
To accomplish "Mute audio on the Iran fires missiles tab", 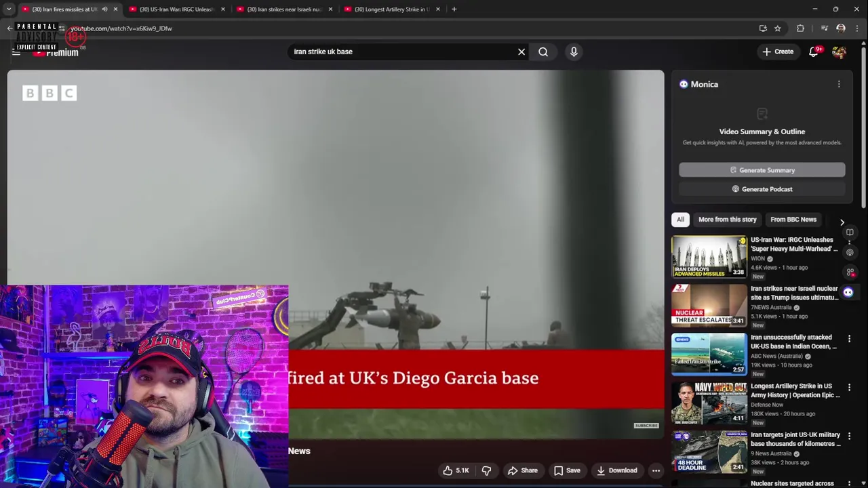I will click(x=104, y=9).
